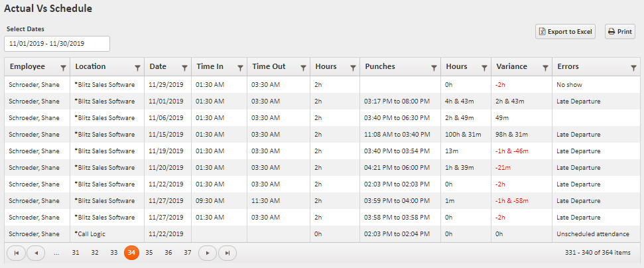Click the Print button
Viewport: 644px width, 268px height.
(x=619, y=32)
